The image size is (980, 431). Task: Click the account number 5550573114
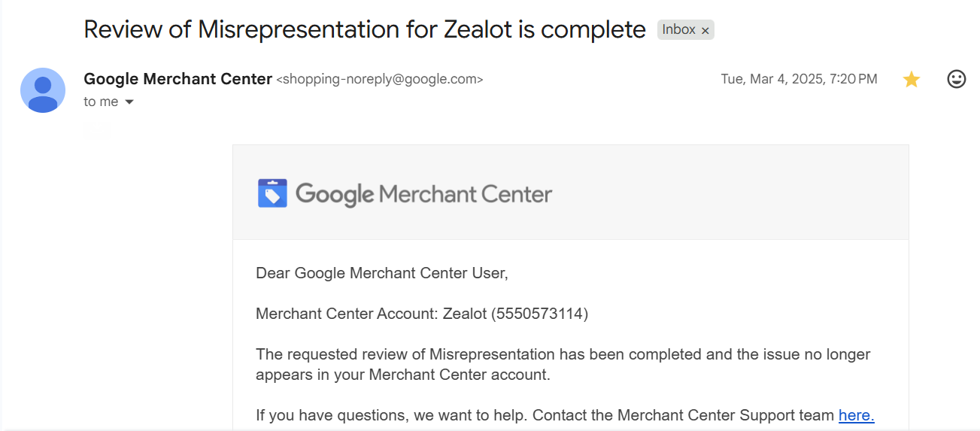pyautogui.click(x=539, y=314)
